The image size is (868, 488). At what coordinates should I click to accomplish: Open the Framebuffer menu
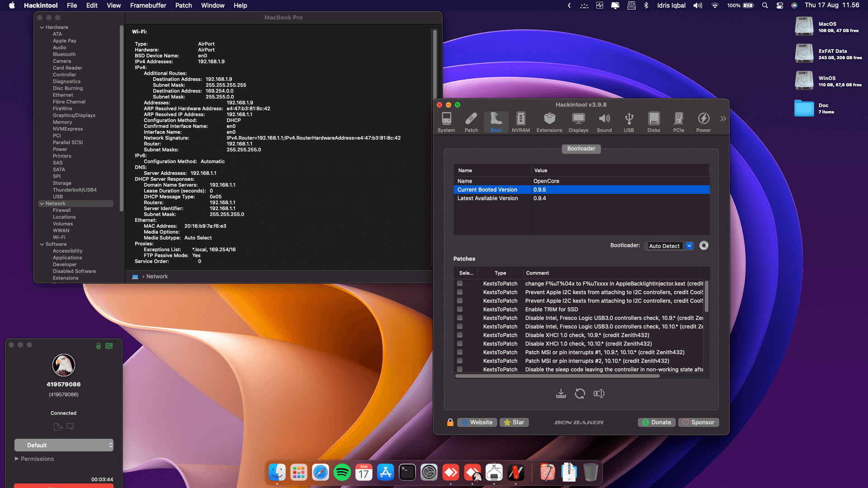[148, 5]
